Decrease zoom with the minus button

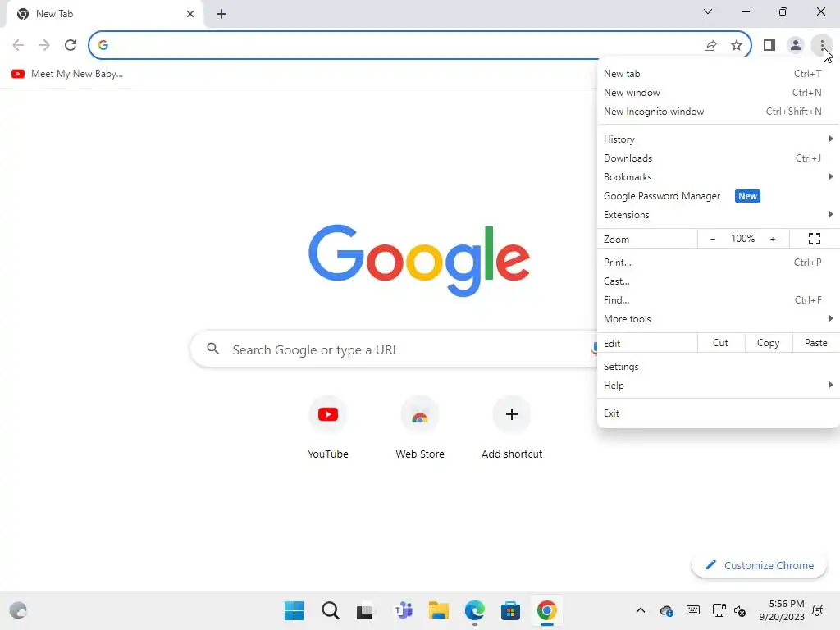point(713,239)
